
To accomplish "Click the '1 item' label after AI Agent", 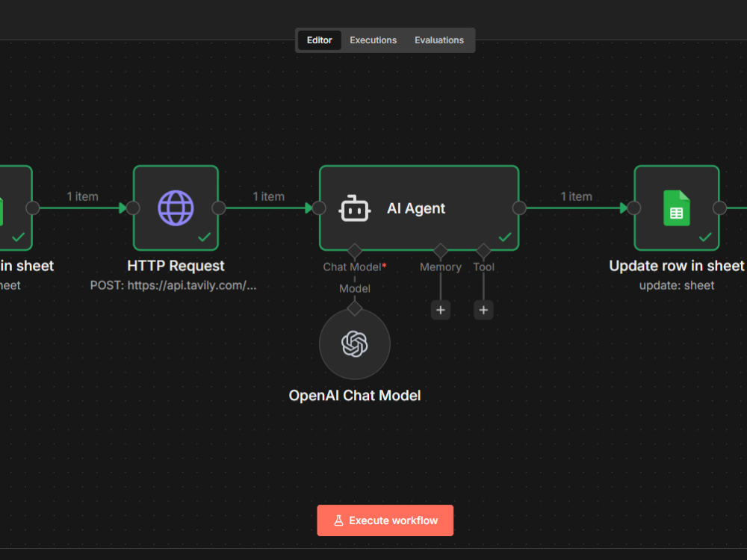I will click(577, 196).
